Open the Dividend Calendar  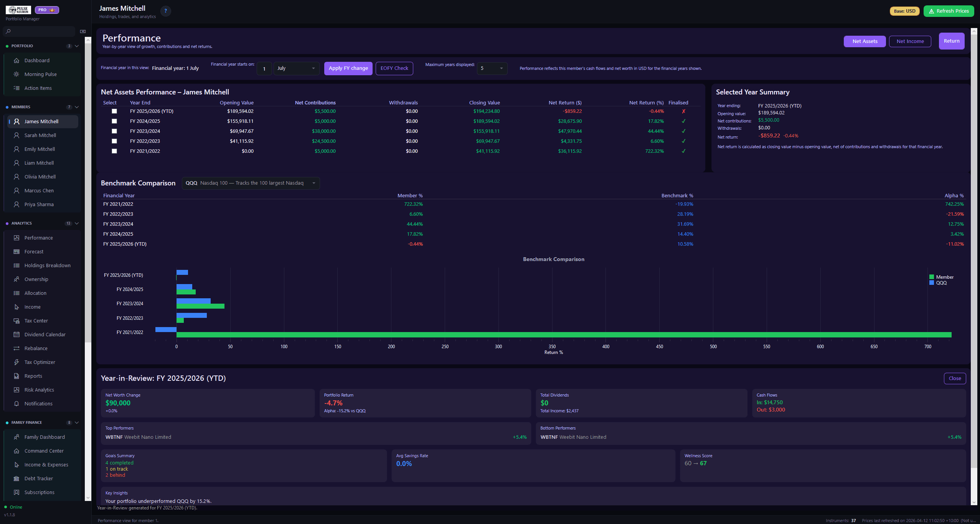click(x=45, y=334)
